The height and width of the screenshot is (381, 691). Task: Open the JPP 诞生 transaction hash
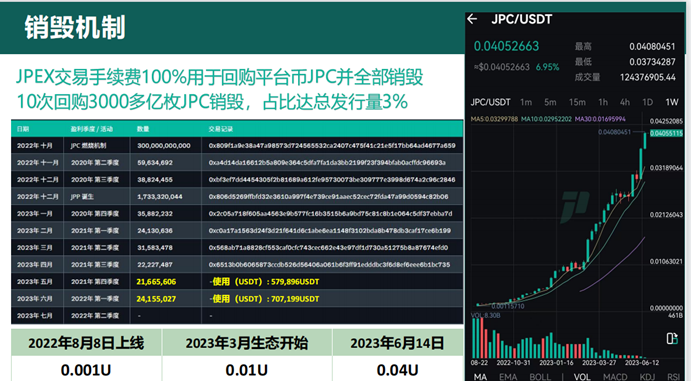[328, 196]
